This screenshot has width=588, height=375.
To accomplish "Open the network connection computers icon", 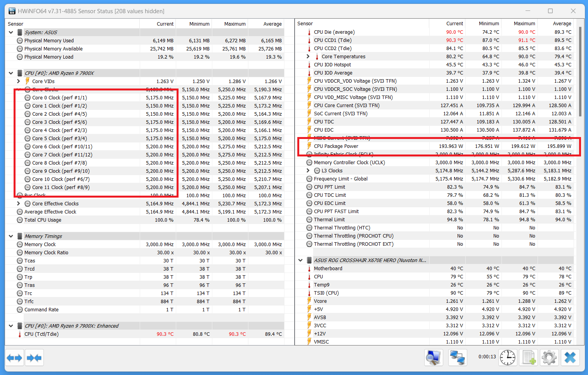I will coord(457,358).
